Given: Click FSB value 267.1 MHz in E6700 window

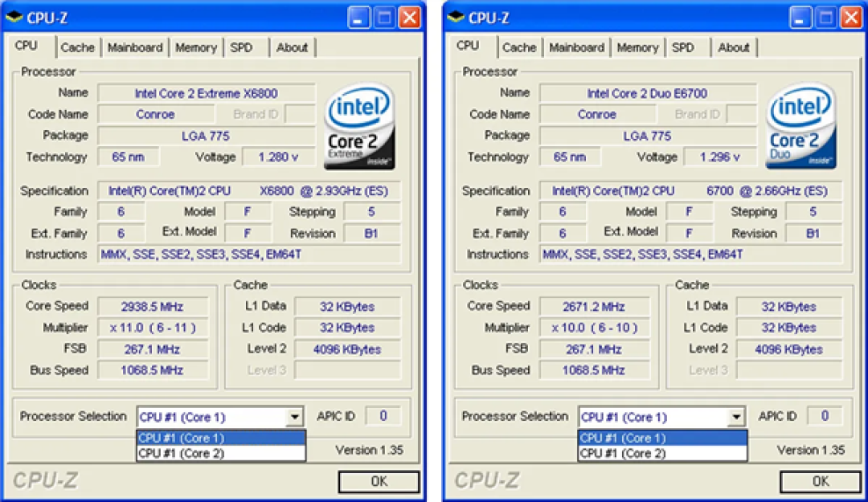Looking at the screenshot, I should pos(595,349).
